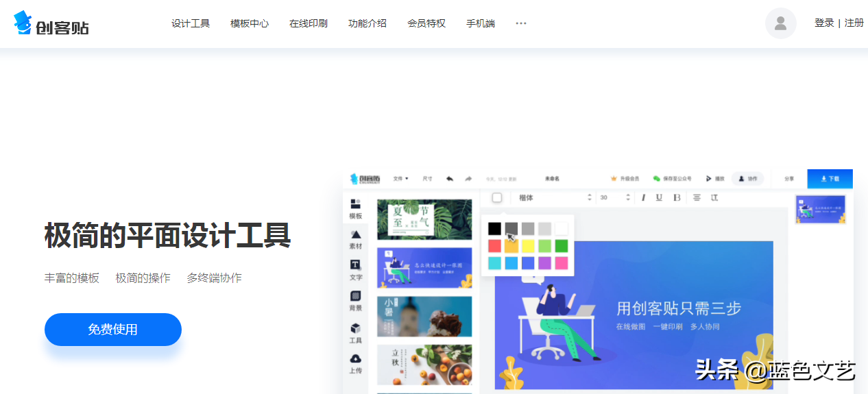Pick the purple color swatch
The width and height of the screenshot is (868, 394).
click(544, 262)
